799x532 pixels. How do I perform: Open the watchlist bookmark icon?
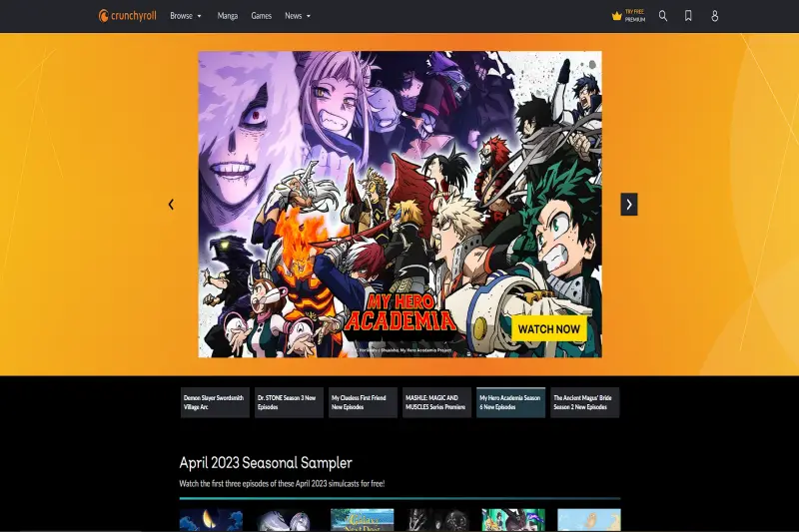(688, 16)
